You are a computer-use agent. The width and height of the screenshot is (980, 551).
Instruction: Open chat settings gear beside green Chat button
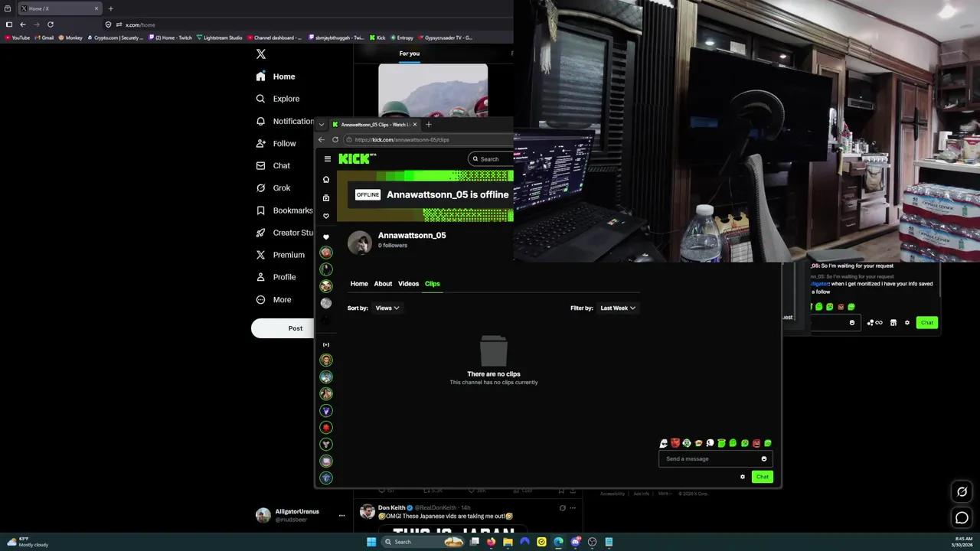tap(742, 477)
